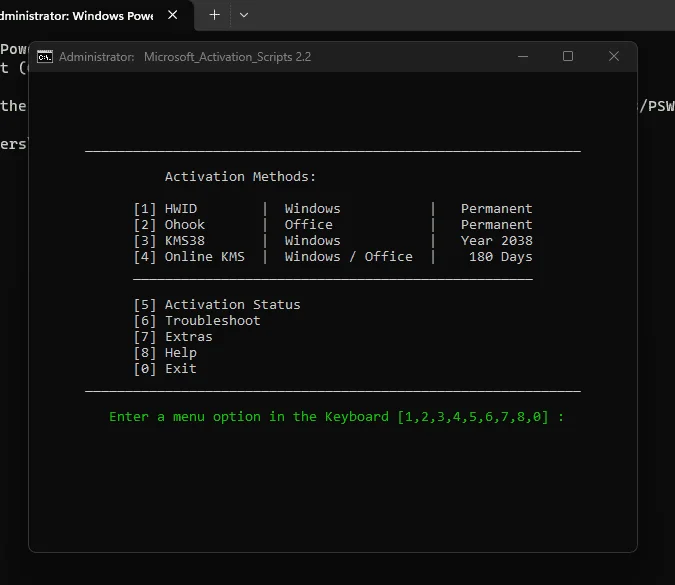
Task: Click the [8] Help entry
Action: pos(165,353)
